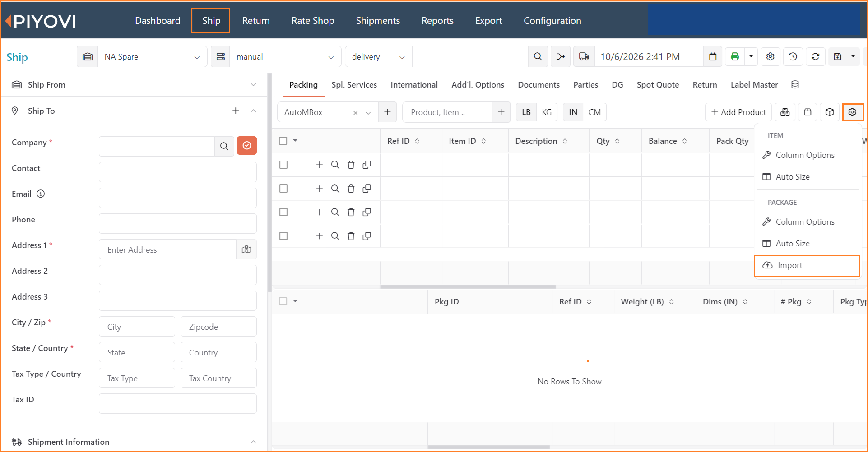The image size is (868, 452).
Task: Open the ship date calendar picker
Action: 713,56
